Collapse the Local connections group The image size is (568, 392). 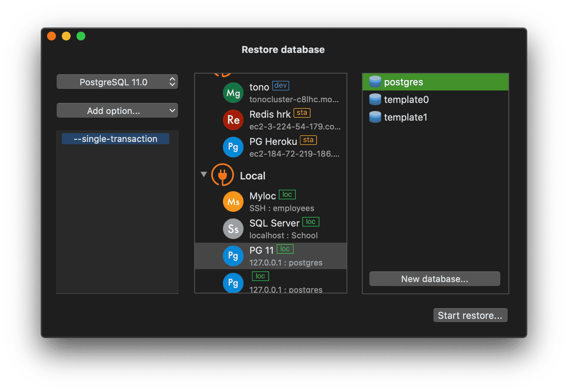204,175
